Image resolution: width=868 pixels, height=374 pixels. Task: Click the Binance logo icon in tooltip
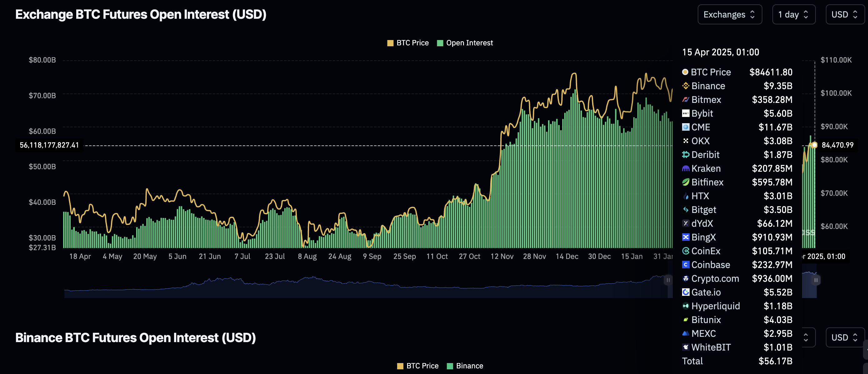tap(685, 86)
